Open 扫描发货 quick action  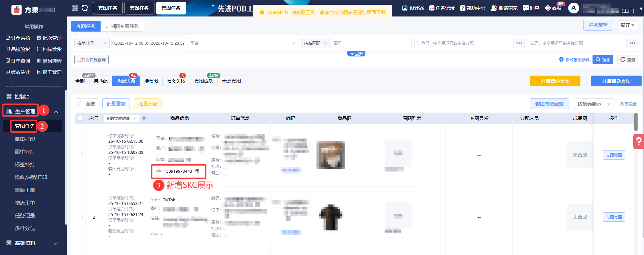click(49, 49)
